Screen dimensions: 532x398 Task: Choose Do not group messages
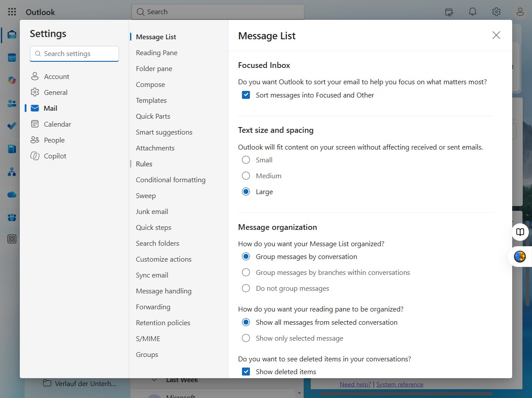click(246, 288)
